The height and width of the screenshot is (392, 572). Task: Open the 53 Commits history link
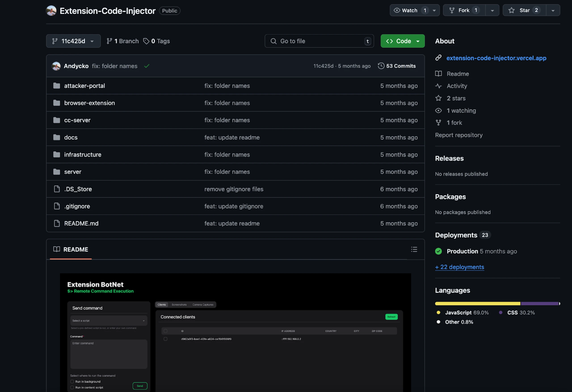click(397, 66)
